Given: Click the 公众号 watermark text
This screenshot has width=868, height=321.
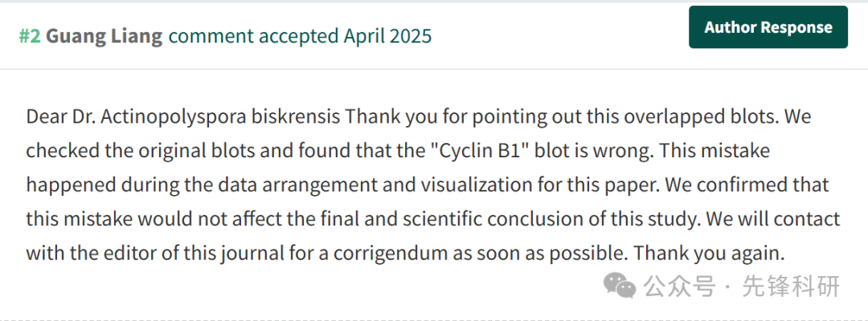Looking at the screenshot, I should [x=678, y=286].
